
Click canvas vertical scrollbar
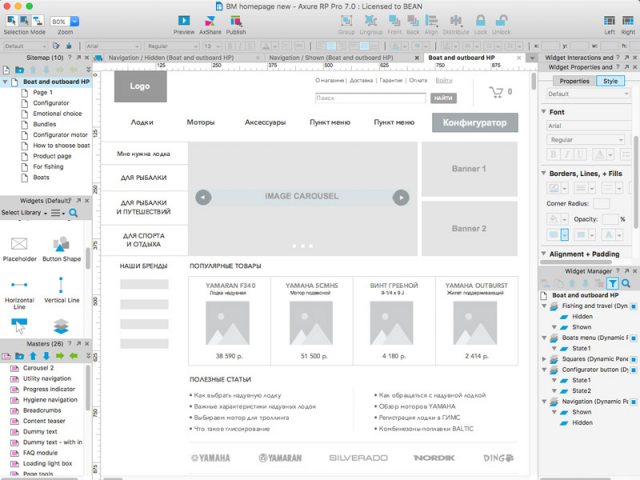pyautogui.click(x=533, y=82)
